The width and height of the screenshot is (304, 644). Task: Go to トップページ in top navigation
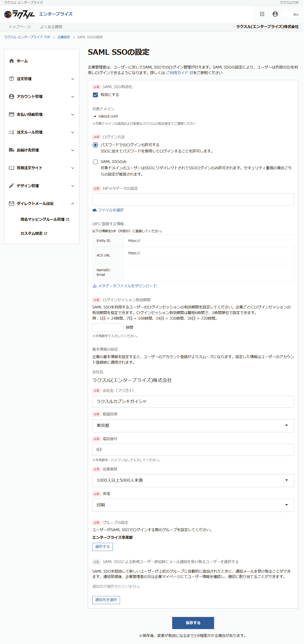[x=20, y=27]
